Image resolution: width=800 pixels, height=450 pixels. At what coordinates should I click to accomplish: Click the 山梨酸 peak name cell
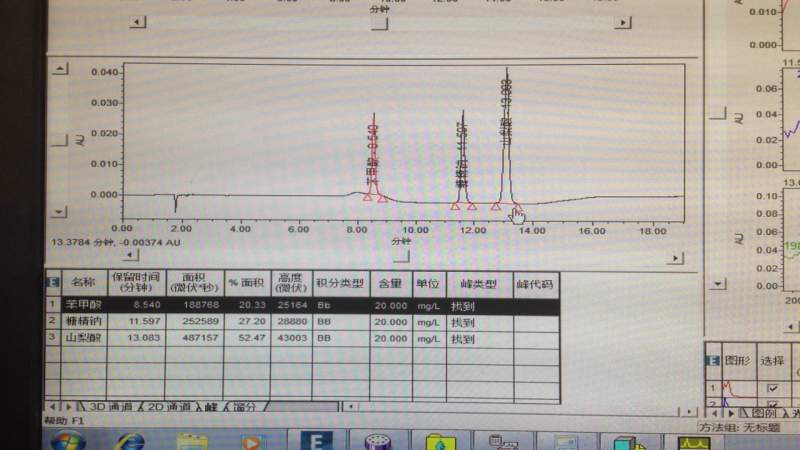84,337
